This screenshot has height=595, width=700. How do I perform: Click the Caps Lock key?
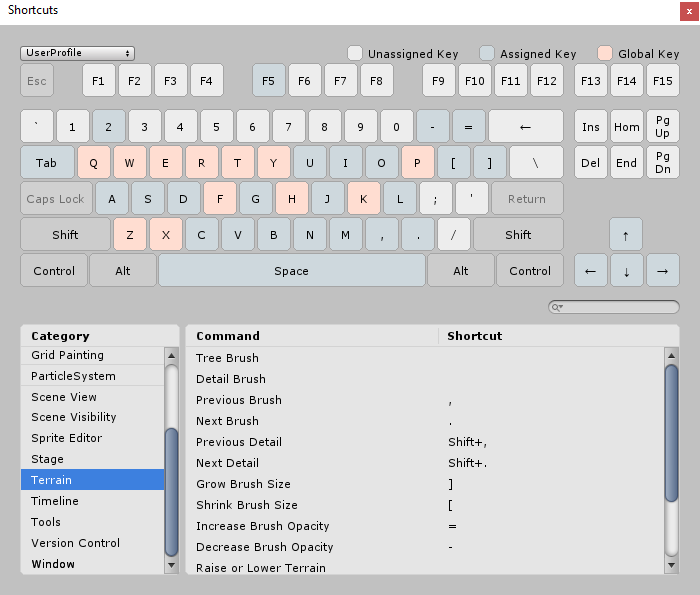tap(56, 199)
